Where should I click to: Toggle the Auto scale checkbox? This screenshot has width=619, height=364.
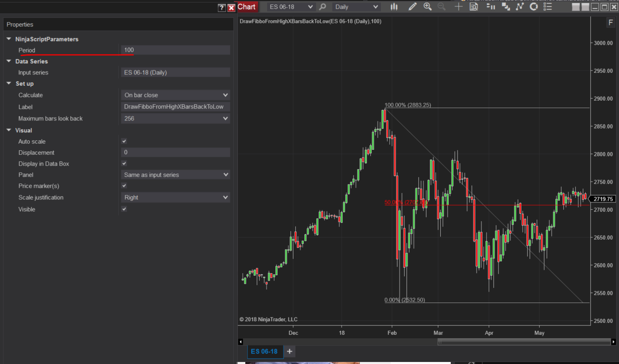coord(124,141)
